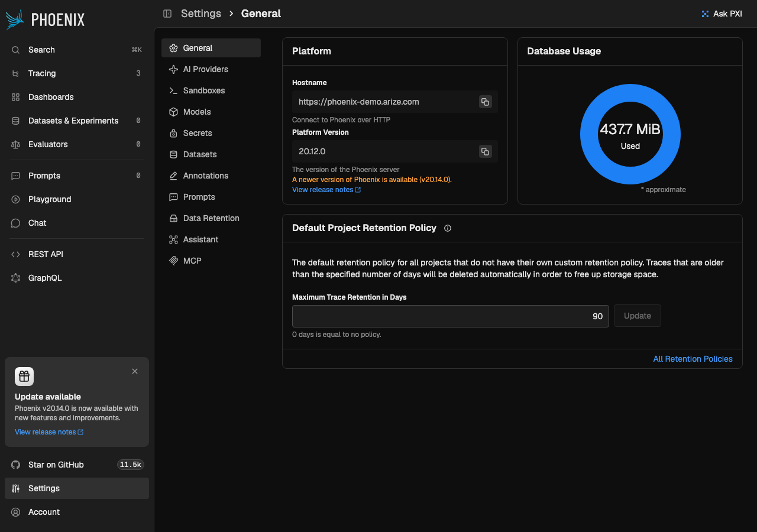Screen dimensions: 757x532
Task: Navigate to Datasets & Experiments
Action: coord(77,121)
